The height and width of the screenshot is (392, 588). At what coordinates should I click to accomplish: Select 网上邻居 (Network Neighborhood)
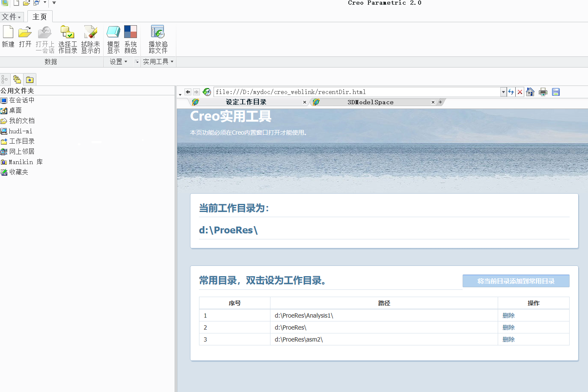[x=18, y=151]
